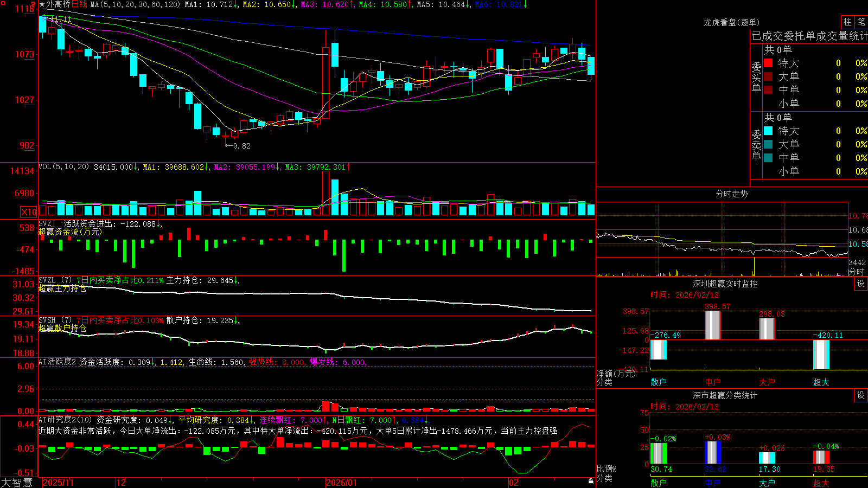Click the green 散户 bar labeled 30.74
Image resolution: width=868 pixels, height=488 pixels.
click(x=659, y=453)
